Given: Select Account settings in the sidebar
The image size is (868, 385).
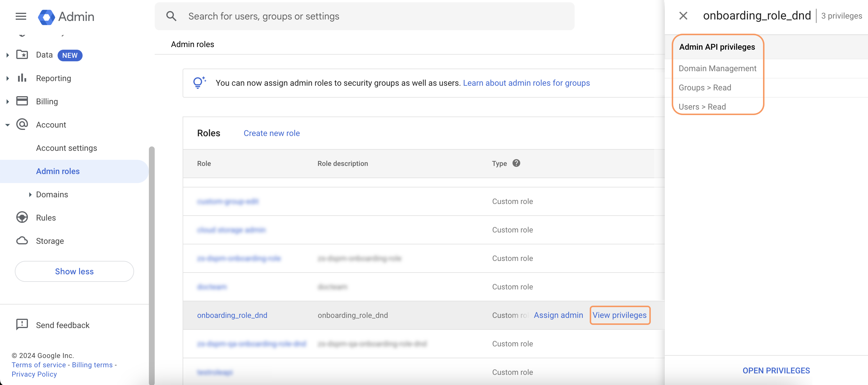Looking at the screenshot, I should tap(66, 148).
